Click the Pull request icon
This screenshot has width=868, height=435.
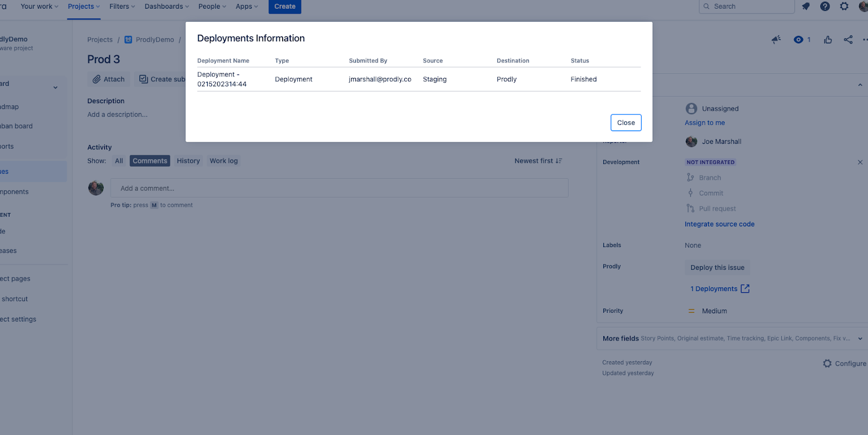pyautogui.click(x=690, y=209)
